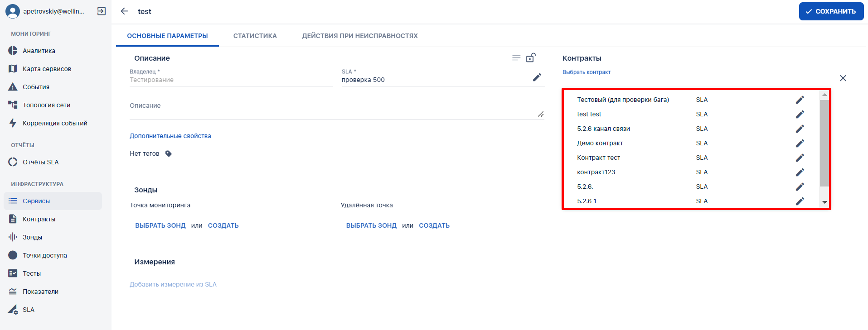The height and width of the screenshot is (330, 868).
Task: Select test test contract row
Action: [692, 114]
